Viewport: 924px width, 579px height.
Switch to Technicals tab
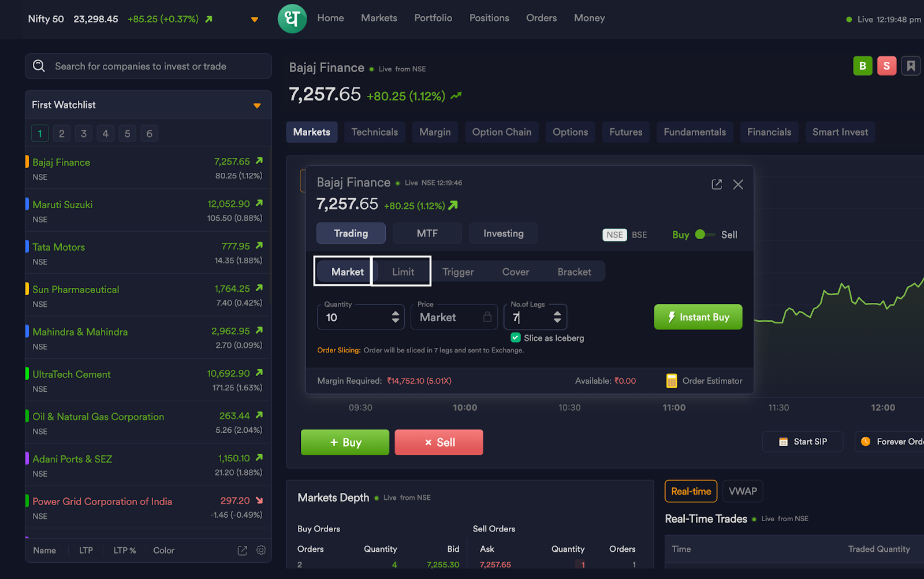375,132
